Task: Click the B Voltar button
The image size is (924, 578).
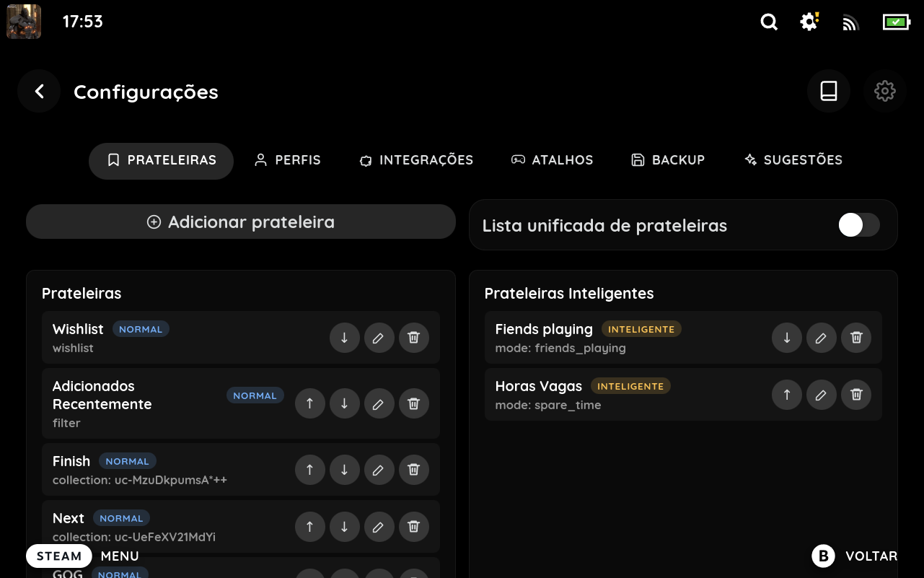Action: pyautogui.click(x=855, y=556)
